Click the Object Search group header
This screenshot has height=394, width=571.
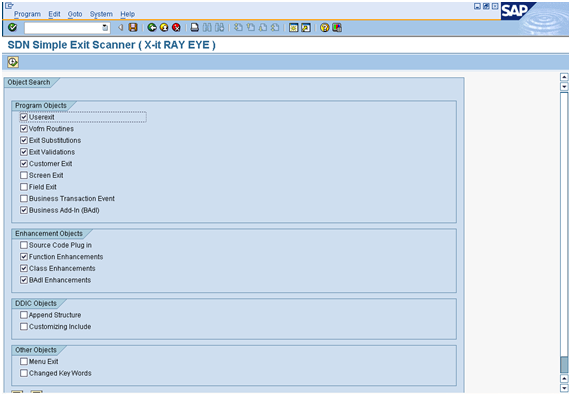coord(29,82)
